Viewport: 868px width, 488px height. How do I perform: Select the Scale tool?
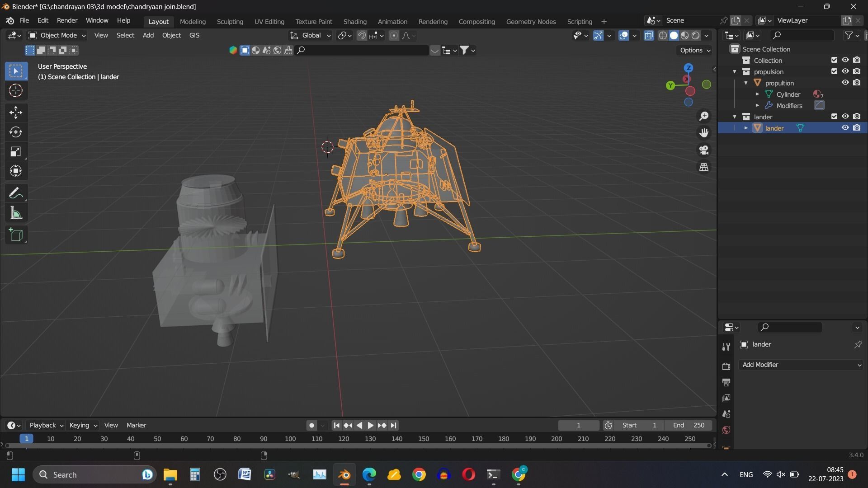(16, 152)
